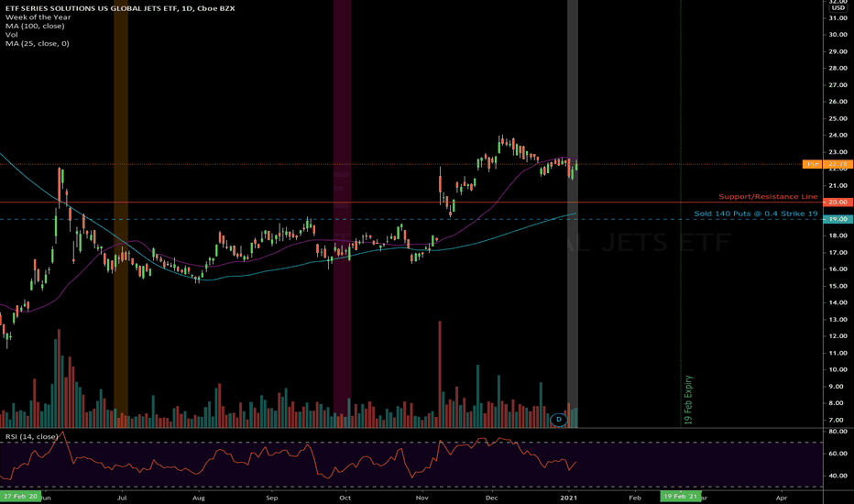
Task: Click the "Oct" time axis label
Action: coord(345,498)
